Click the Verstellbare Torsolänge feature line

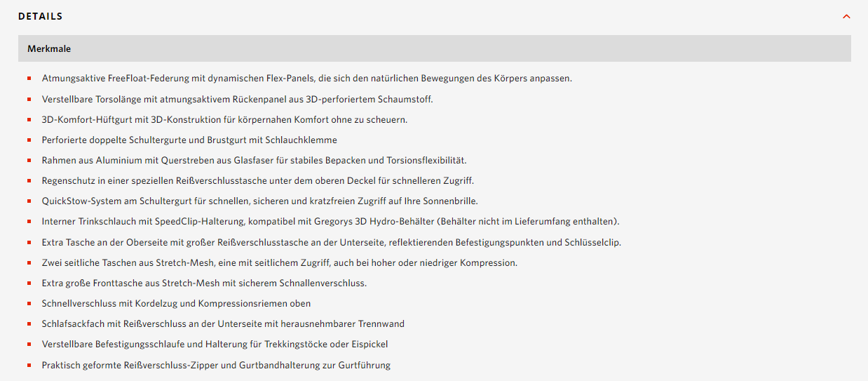pos(238,99)
